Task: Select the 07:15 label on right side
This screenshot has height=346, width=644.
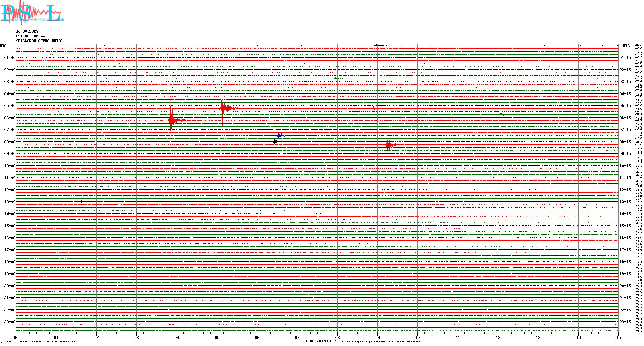Action: click(x=625, y=130)
